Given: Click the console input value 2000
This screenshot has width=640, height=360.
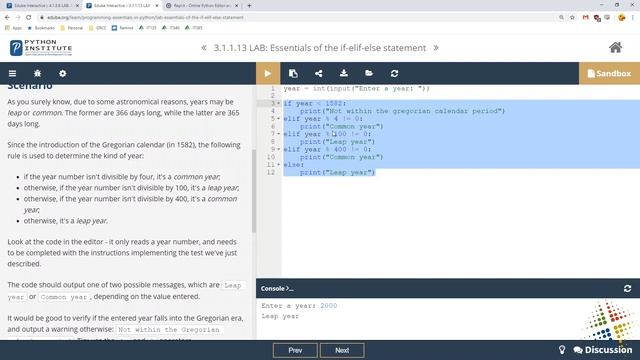Looking at the screenshot, I should [329, 306].
